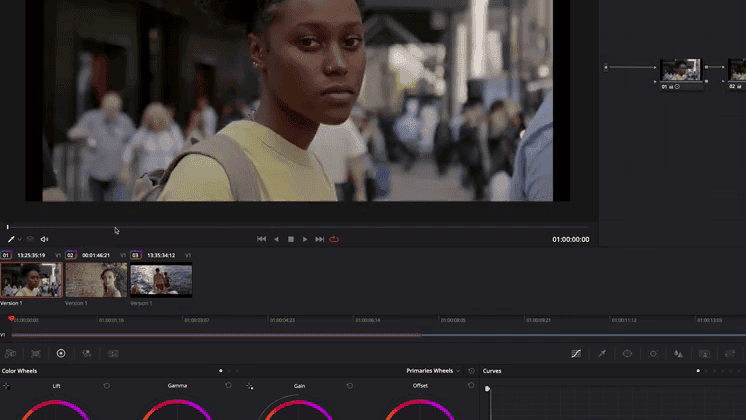Open the Motion Effects palette

(x=113, y=353)
